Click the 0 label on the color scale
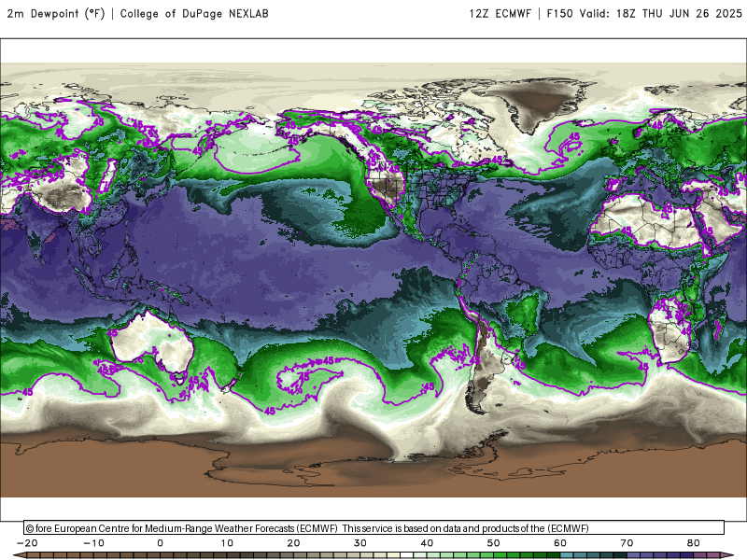This screenshot has width=747, height=560. [160, 543]
